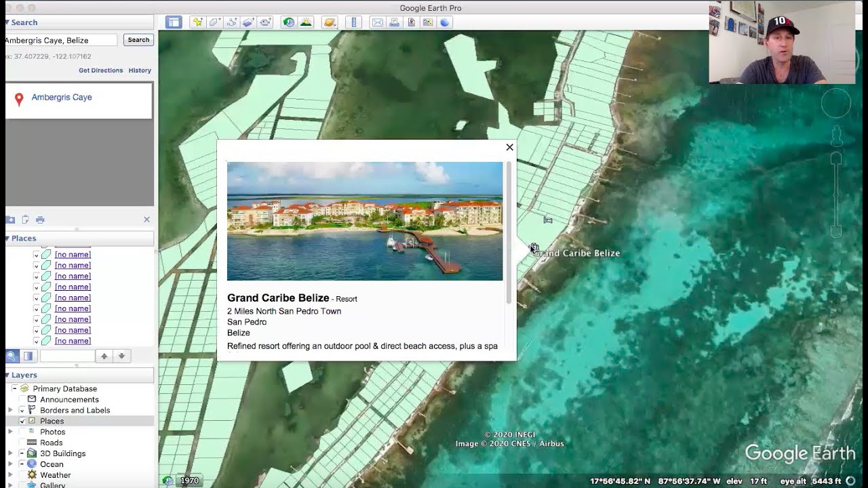868x488 pixels.
Task: Collapse the Places panel triangle
Action: click(7, 238)
